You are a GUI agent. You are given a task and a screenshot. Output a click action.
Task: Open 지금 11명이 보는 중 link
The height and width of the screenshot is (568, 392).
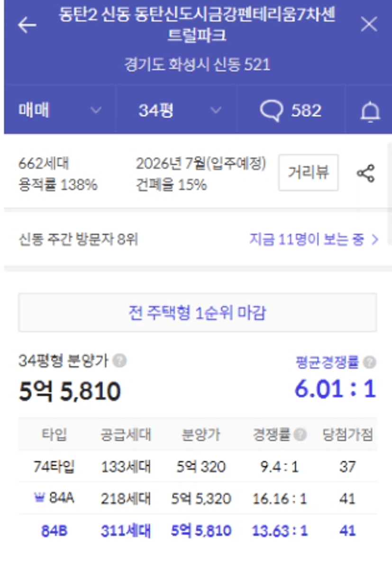pos(314,239)
